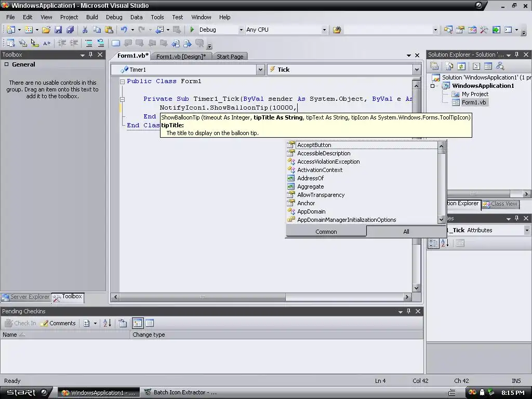Image resolution: width=532 pixels, height=399 pixels.
Task: Click Show All Files in Solution Explorer
Action: [x=449, y=66]
